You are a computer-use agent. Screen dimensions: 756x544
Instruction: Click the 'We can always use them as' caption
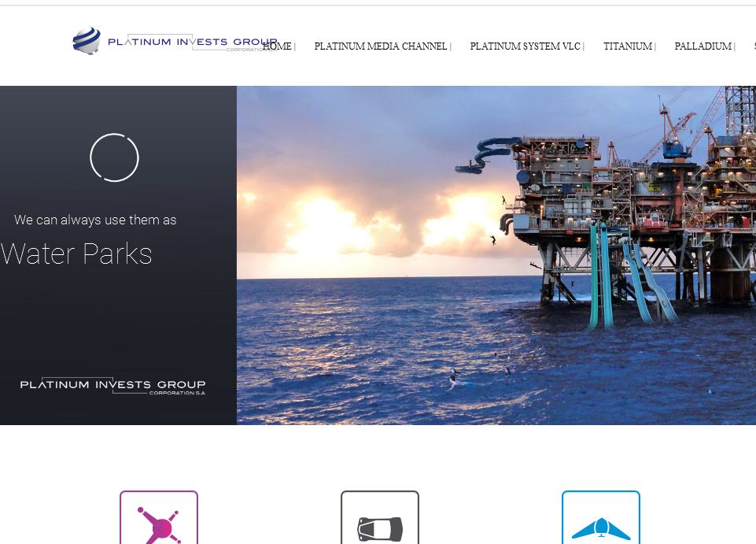click(x=95, y=220)
